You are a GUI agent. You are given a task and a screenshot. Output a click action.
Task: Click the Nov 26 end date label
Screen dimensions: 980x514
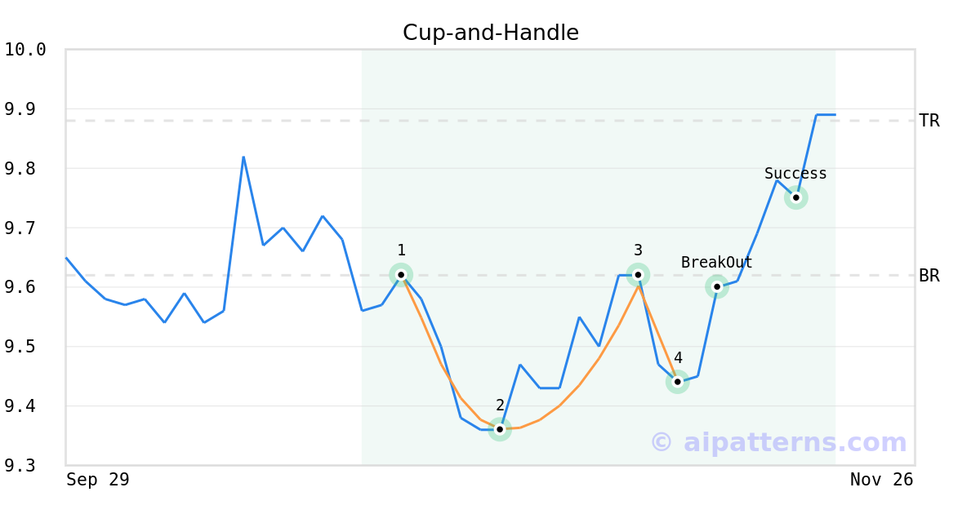(881, 480)
